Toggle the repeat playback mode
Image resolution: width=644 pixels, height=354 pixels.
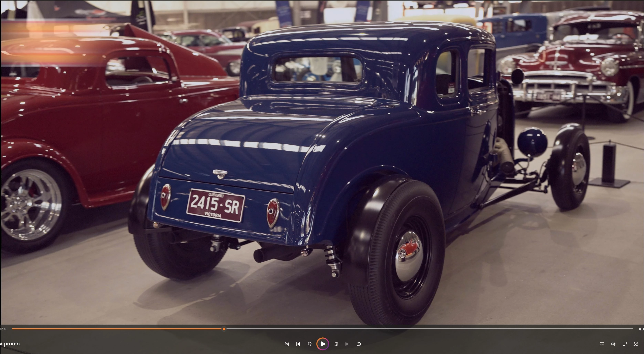358,344
